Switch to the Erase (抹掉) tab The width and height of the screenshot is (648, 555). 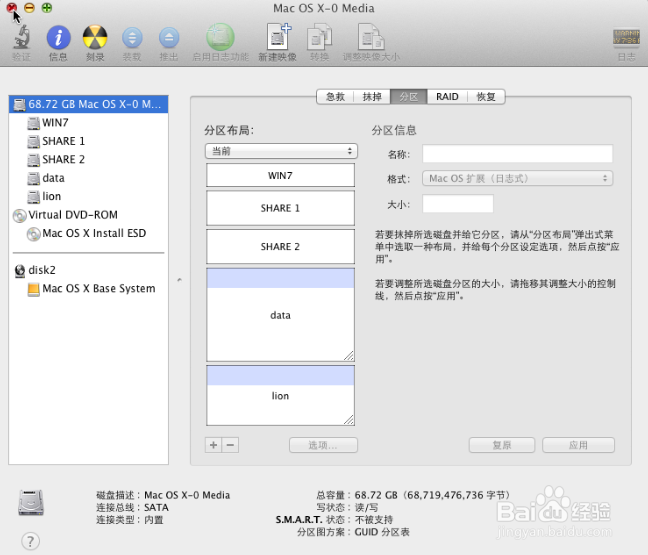pyautogui.click(x=372, y=97)
